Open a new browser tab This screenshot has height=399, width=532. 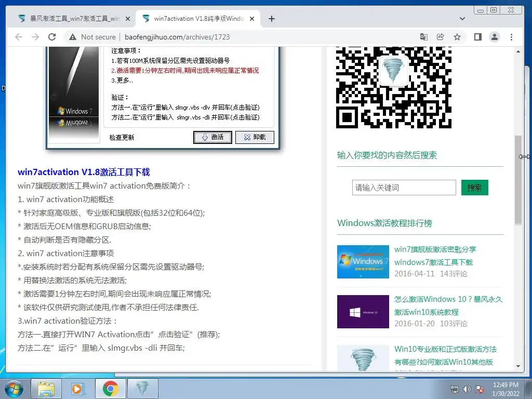click(x=271, y=19)
